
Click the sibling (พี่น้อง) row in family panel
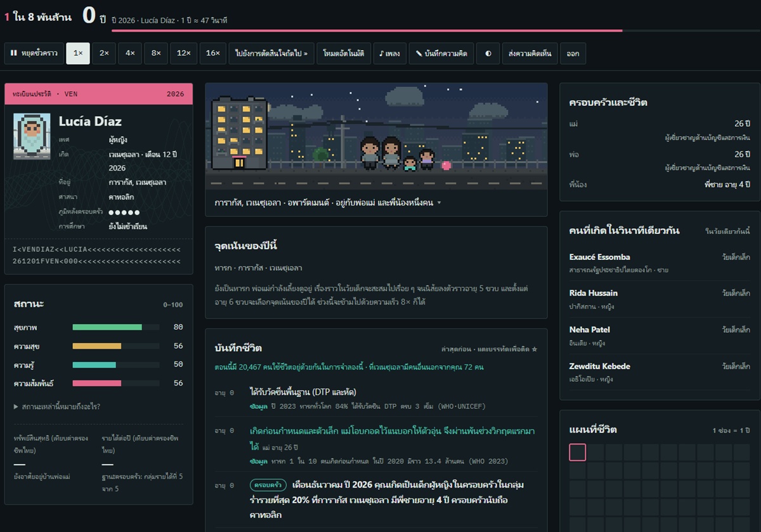[660, 185]
